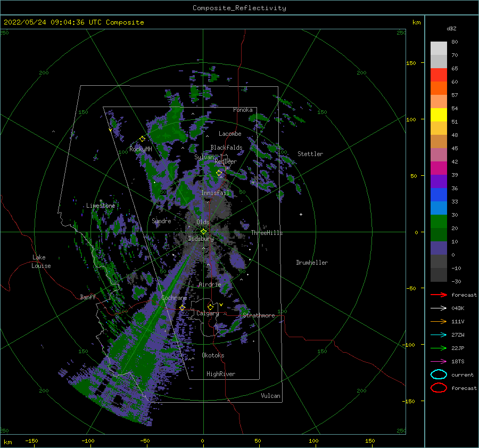Click the dBZ legend heading
479x448 pixels.
pos(451,28)
